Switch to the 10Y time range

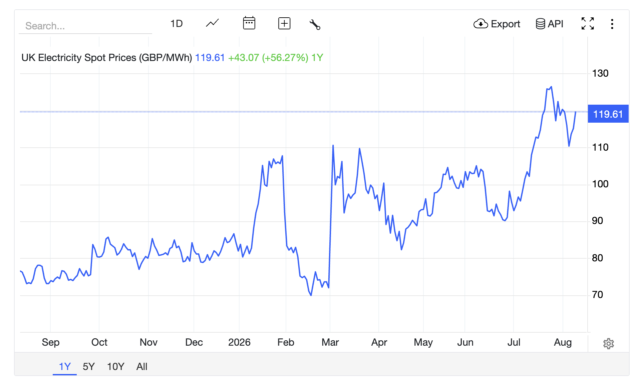[x=116, y=366]
